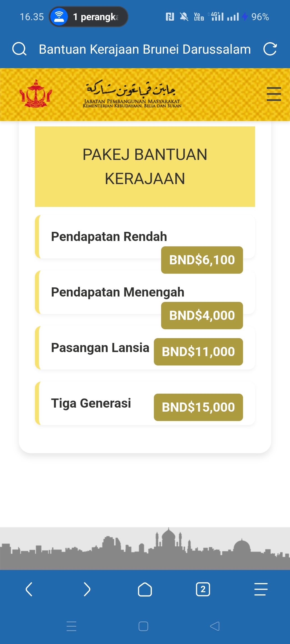Show open tabs counter
The image size is (290, 644).
pos(203,589)
